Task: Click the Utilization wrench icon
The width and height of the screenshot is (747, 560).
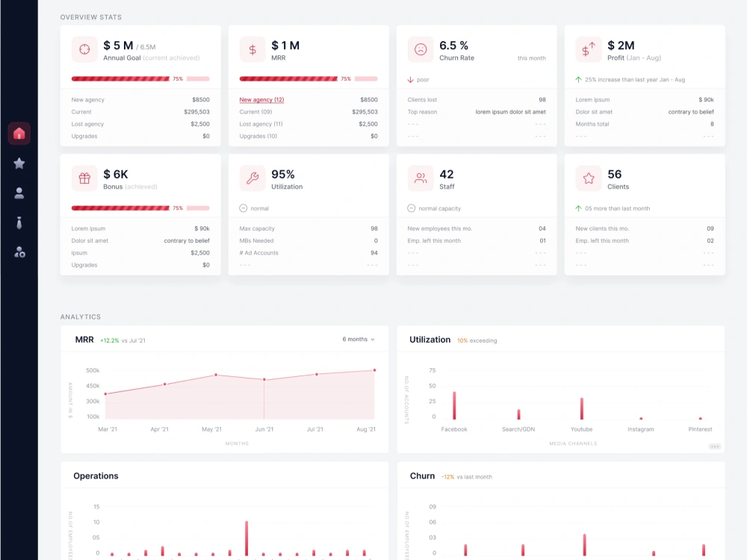Action: [x=252, y=178]
